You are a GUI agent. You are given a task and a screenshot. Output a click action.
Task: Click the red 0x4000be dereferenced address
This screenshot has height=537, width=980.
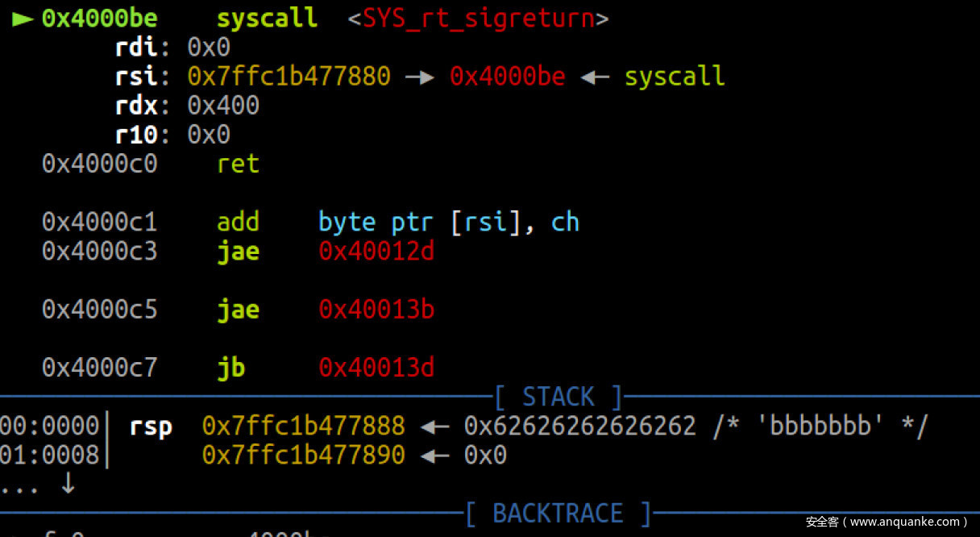(x=508, y=77)
